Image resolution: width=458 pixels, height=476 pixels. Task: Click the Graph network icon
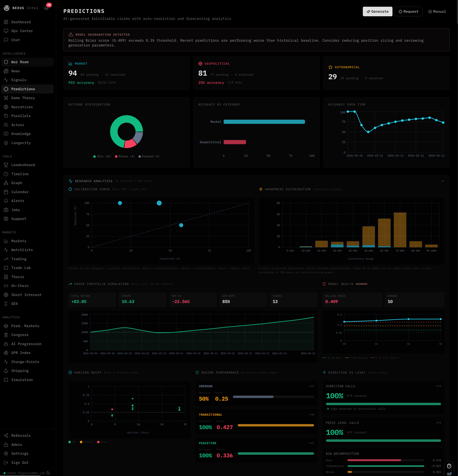[6, 183]
